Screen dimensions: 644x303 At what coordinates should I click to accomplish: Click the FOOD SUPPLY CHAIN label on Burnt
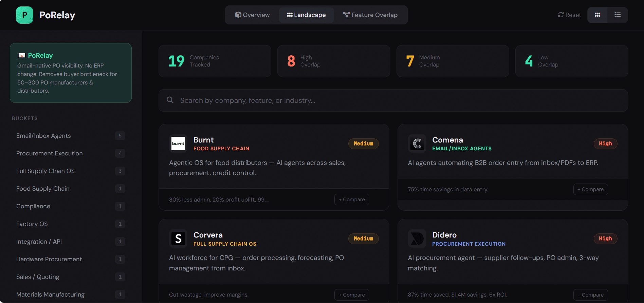coord(221,149)
